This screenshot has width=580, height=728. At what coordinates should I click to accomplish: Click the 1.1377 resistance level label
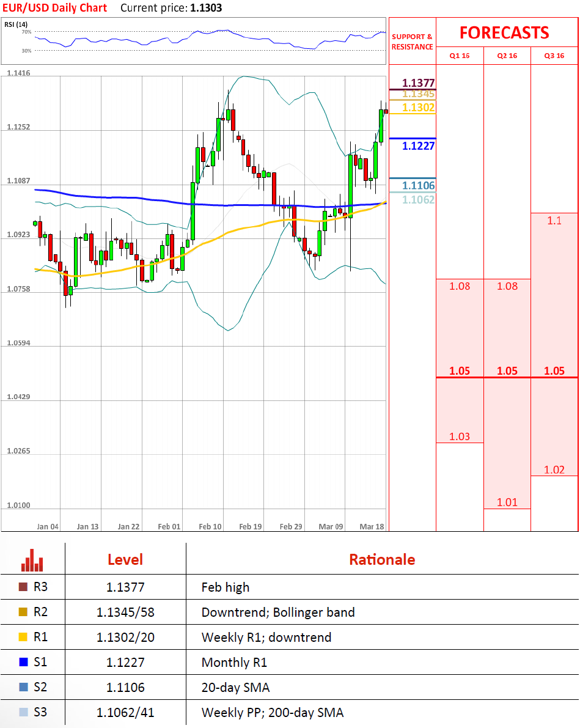[419, 83]
